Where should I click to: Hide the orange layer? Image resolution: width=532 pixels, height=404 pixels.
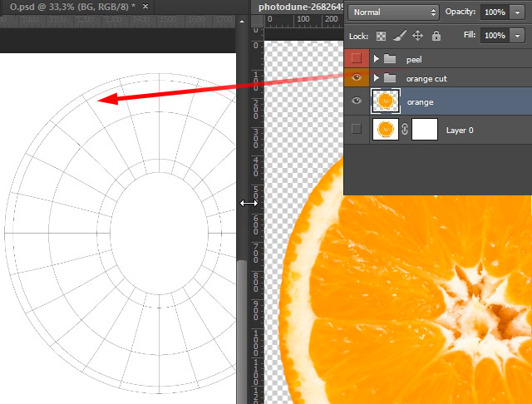click(x=357, y=101)
